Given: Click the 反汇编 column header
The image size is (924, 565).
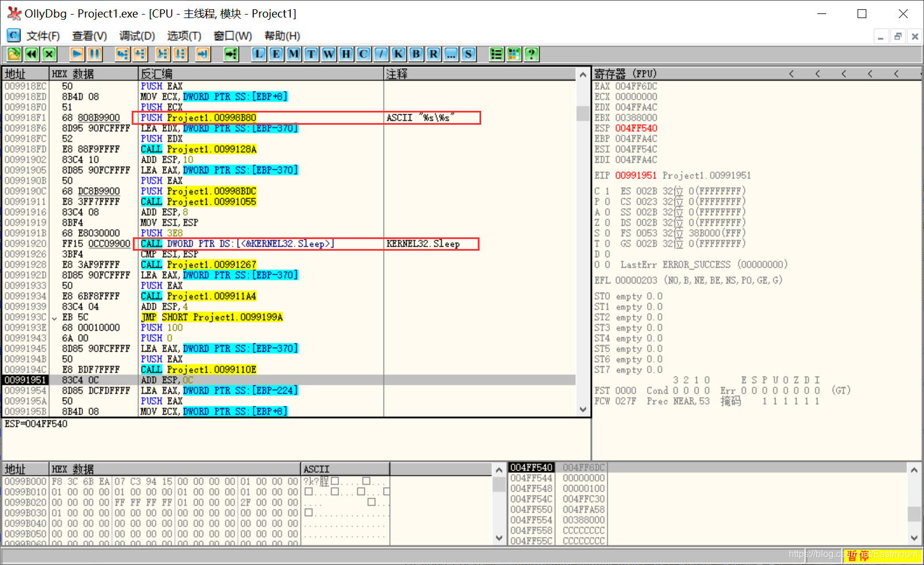Looking at the screenshot, I should pos(261,73).
